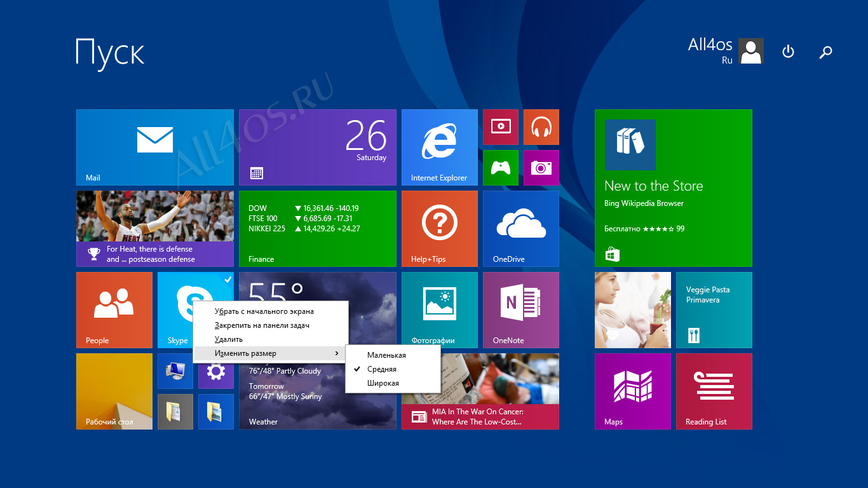The height and width of the screenshot is (488, 868).
Task: Click the All4os user account picture
Action: point(751,51)
